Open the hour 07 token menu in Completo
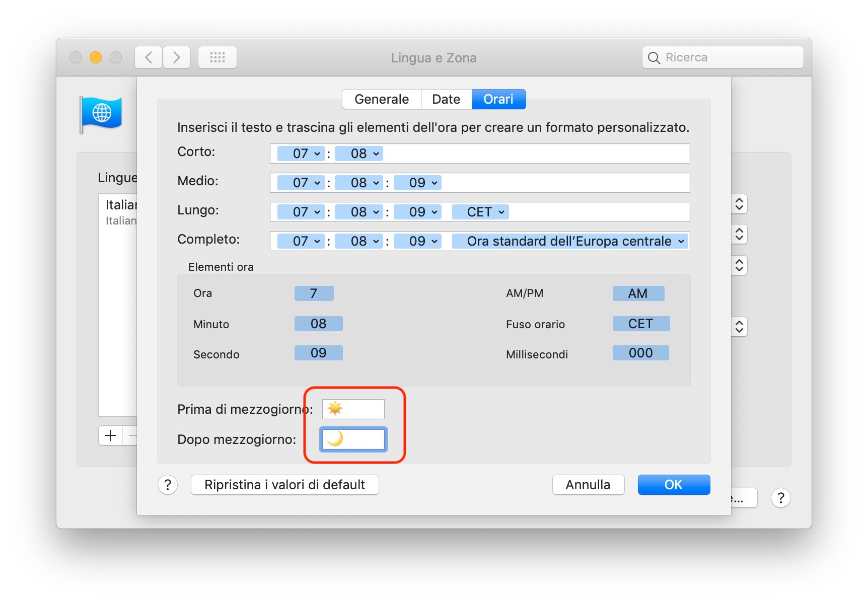This screenshot has width=868, height=603. tap(301, 241)
